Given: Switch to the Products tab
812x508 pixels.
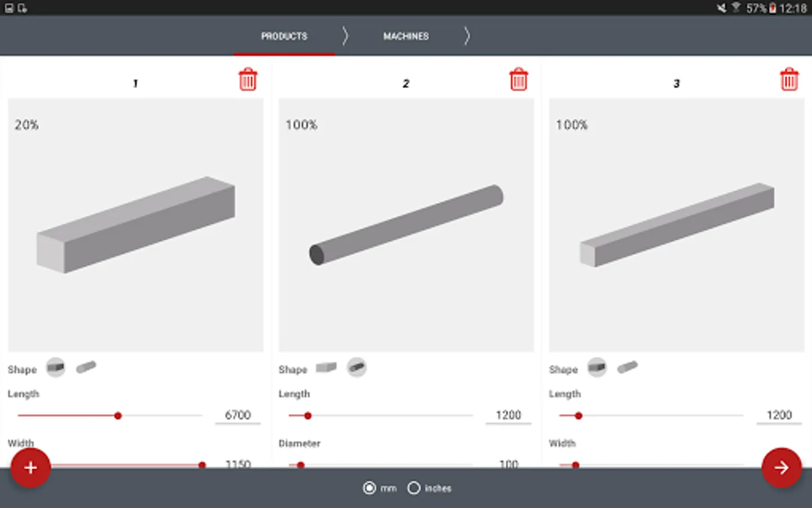Looking at the screenshot, I should tap(284, 36).
